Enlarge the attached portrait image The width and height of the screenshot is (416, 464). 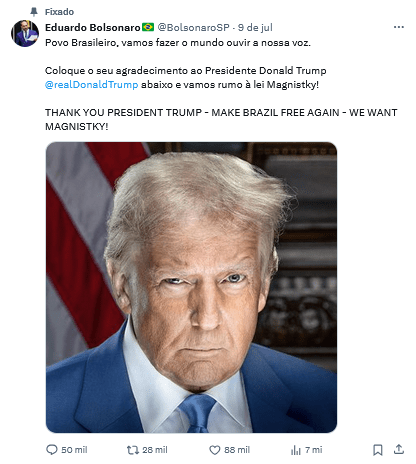click(191, 287)
